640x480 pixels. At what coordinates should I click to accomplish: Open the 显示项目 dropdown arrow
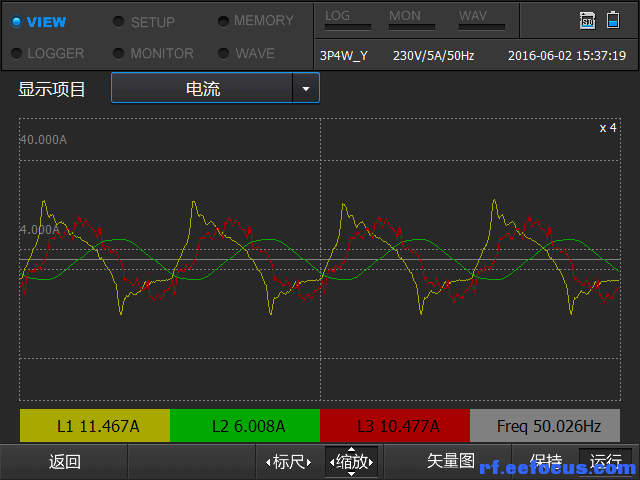pos(305,89)
